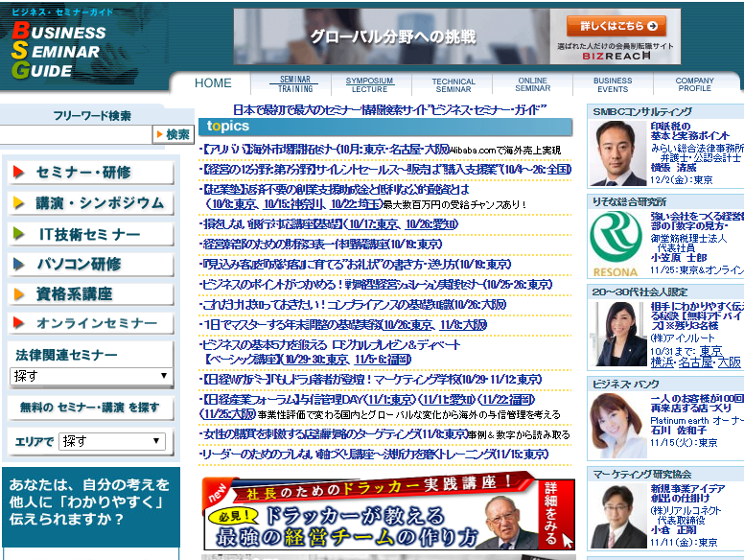
Task: Open セミナー・研修 category button
Action: (91, 173)
